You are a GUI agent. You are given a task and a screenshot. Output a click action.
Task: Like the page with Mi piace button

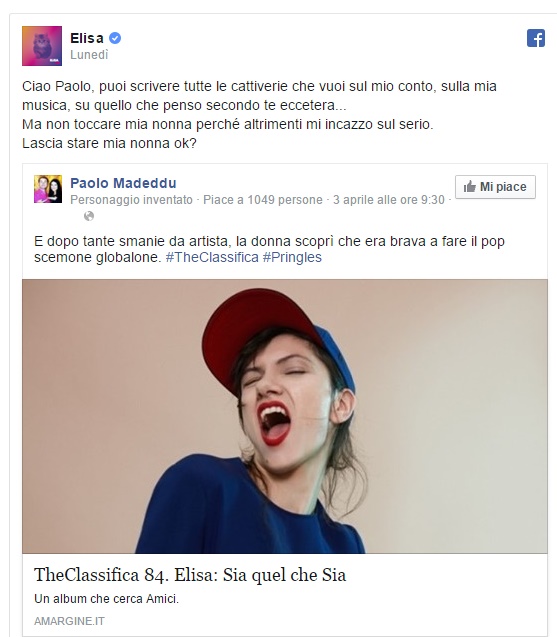tap(495, 187)
